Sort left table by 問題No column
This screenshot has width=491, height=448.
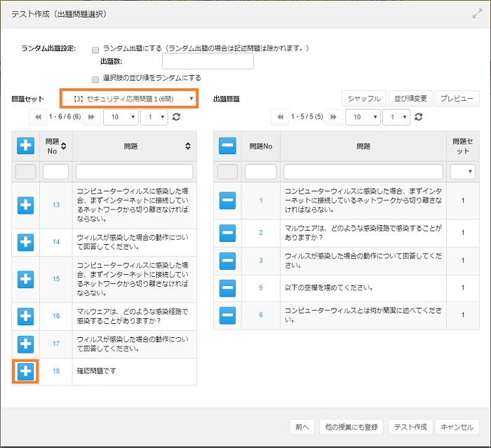click(x=65, y=146)
